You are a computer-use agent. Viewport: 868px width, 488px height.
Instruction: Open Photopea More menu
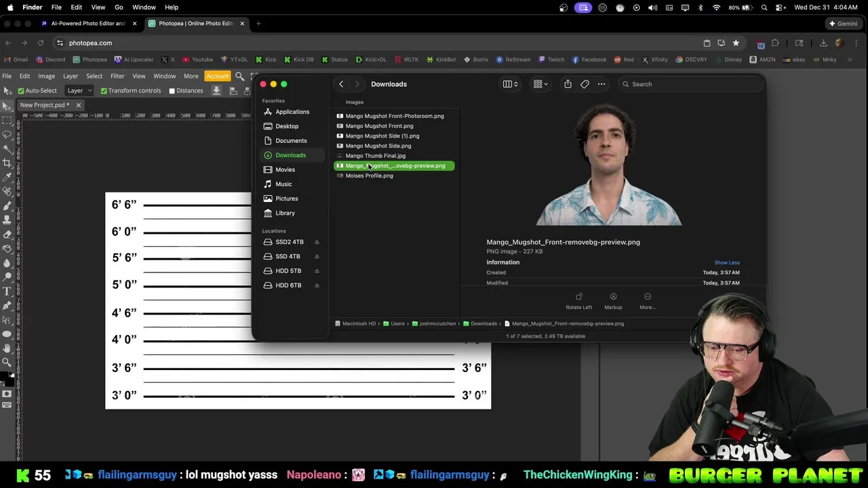tap(191, 76)
